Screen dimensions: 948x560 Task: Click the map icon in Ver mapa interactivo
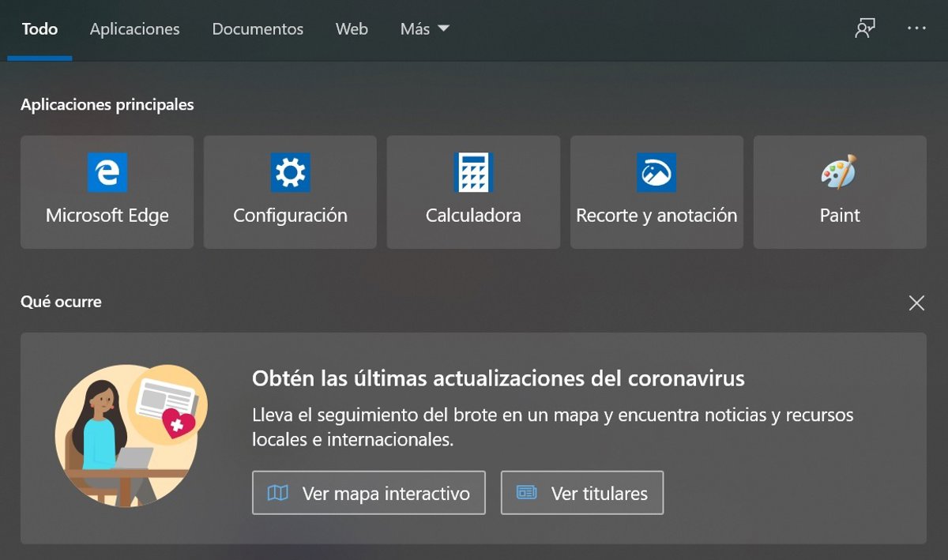pos(278,494)
